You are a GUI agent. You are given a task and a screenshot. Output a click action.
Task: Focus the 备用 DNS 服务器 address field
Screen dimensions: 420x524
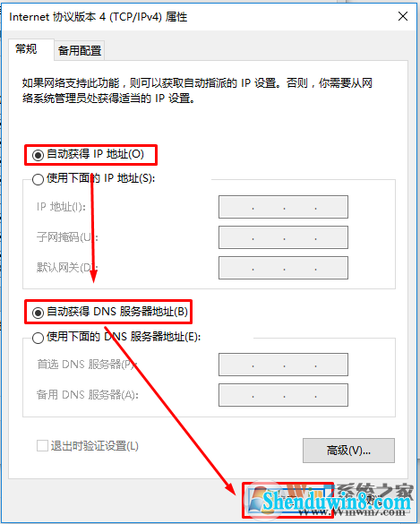pyautogui.click(x=283, y=395)
